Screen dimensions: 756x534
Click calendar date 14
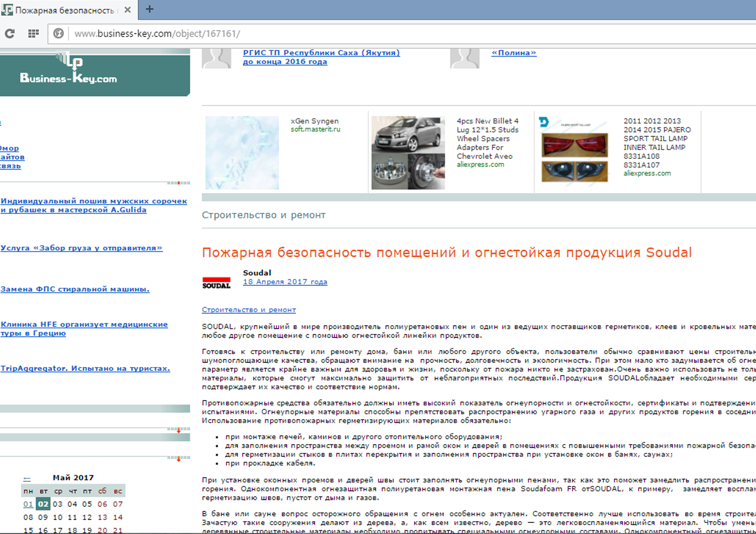pos(117,517)
